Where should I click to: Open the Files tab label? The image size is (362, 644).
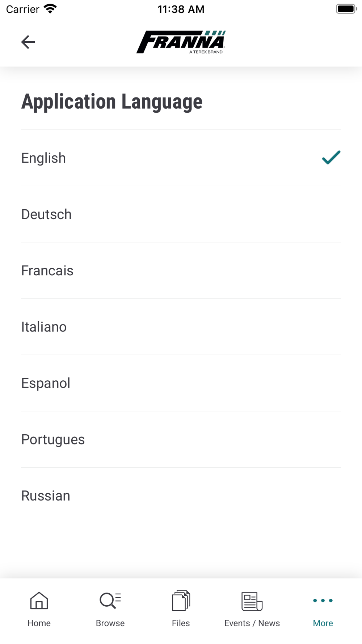coord(181,623)
